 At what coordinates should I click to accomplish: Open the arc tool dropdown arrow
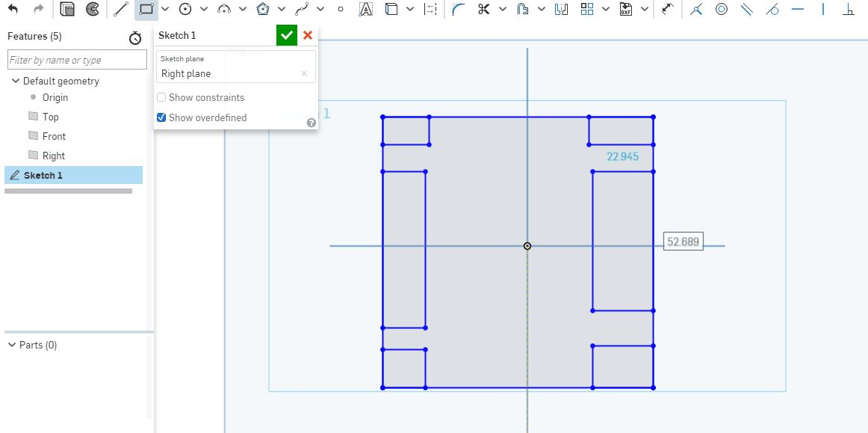pyautogui.click(x=243, y=9)
